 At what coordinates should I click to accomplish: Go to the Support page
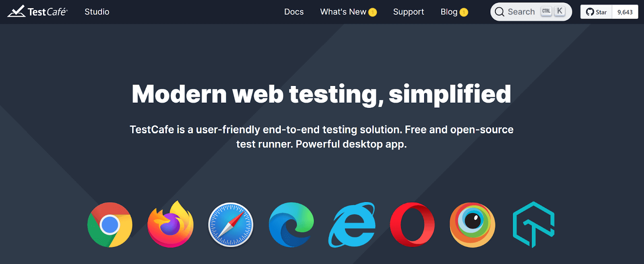[x=409, y=12]
